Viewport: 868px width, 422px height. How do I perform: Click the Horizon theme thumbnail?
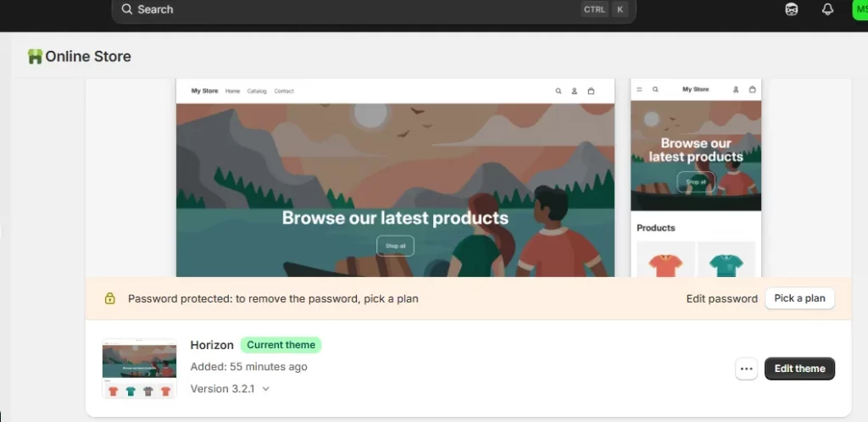pyautogui.click(x=140, y=369)
